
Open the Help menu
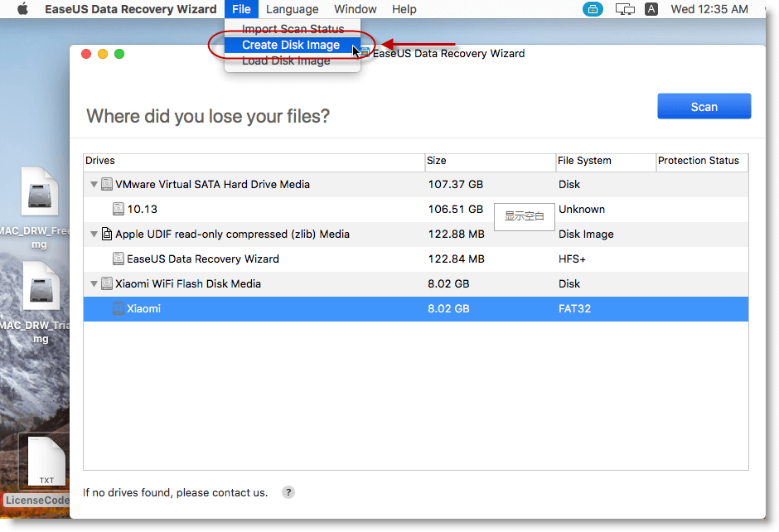click(404, 9)
